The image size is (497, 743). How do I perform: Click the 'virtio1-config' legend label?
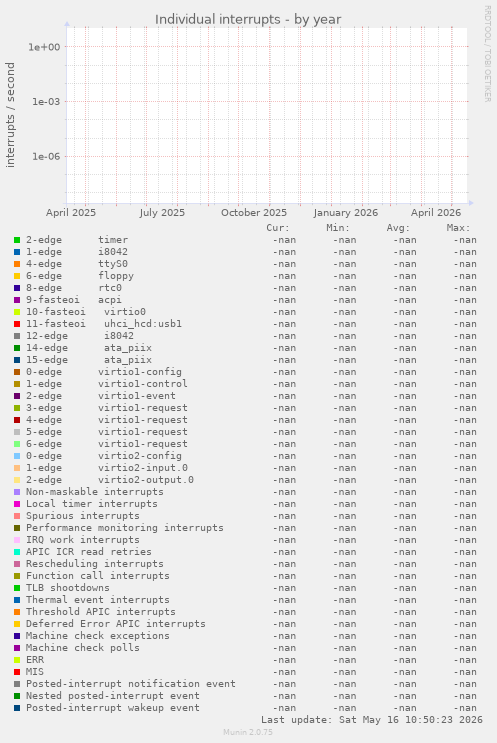[140, 372]
